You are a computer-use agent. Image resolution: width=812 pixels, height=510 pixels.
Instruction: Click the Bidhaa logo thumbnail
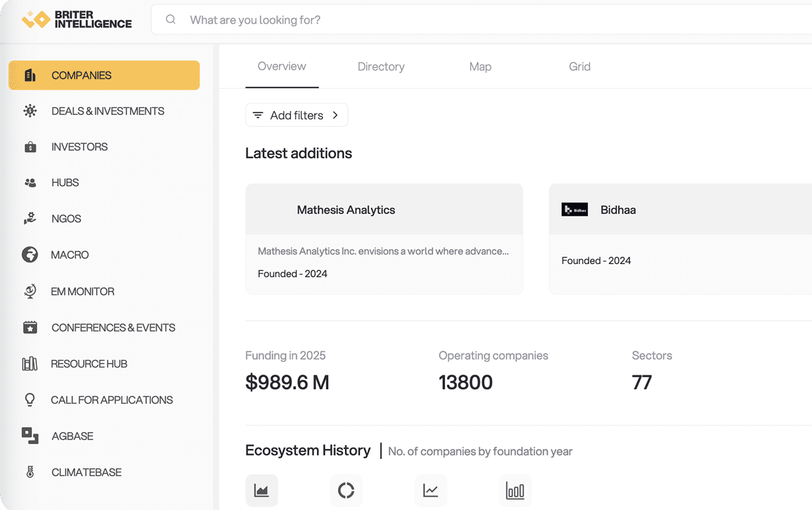click(x=574, y=210)
